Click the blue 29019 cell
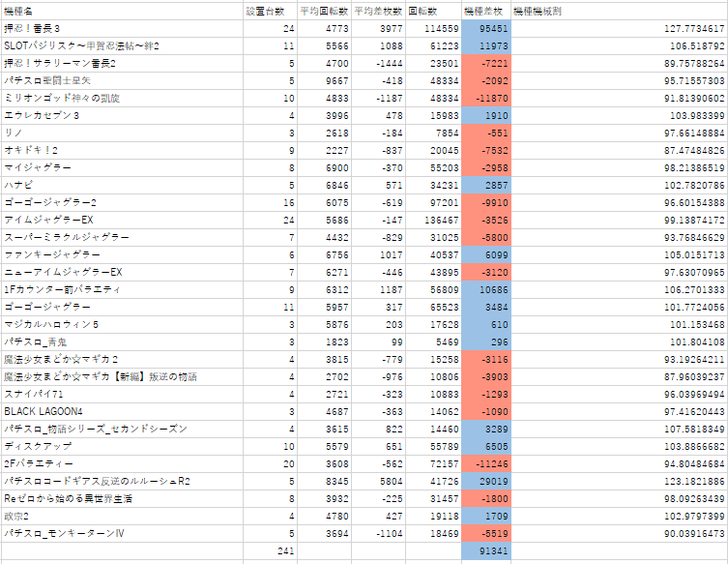Viewport: 728px width, 564px height. click(486, 482)
